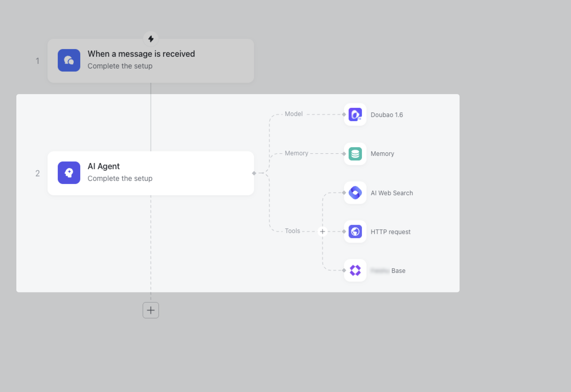Add a tool with the Tools plus button
The width and height of the screenshot is (571, 392).
click(322, 232)
